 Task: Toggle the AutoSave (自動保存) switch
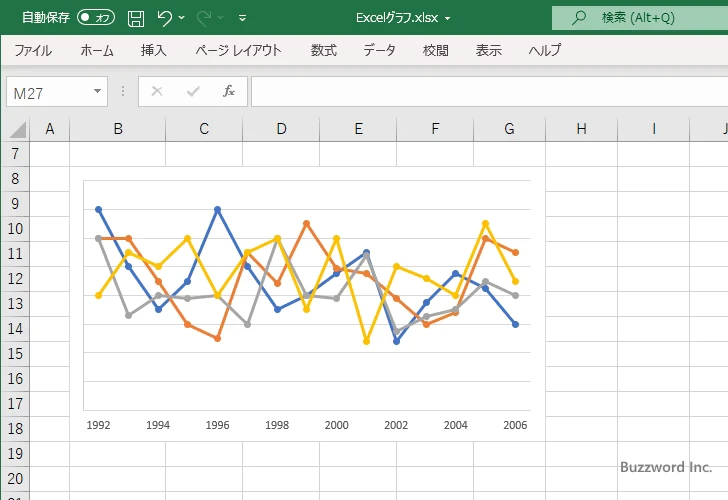95,18
